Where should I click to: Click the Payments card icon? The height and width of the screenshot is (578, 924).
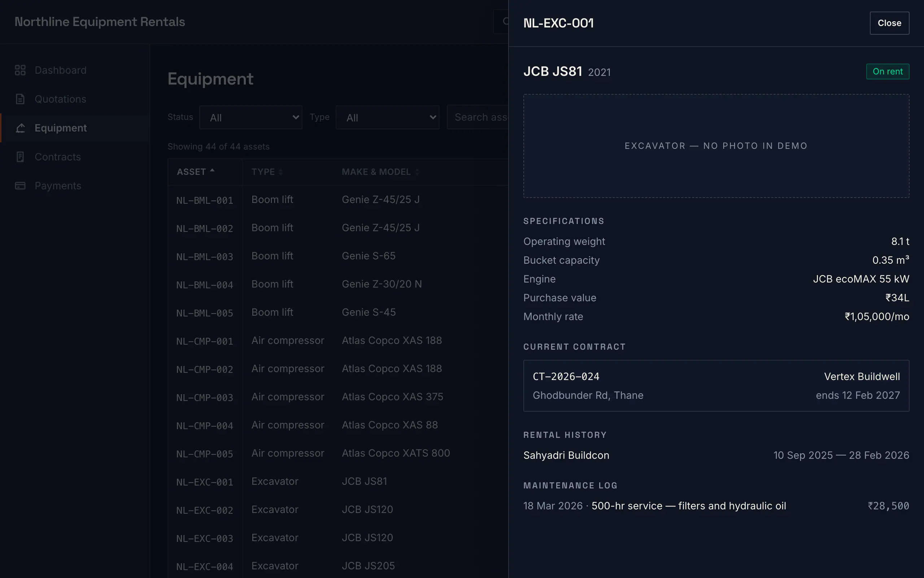20,186
